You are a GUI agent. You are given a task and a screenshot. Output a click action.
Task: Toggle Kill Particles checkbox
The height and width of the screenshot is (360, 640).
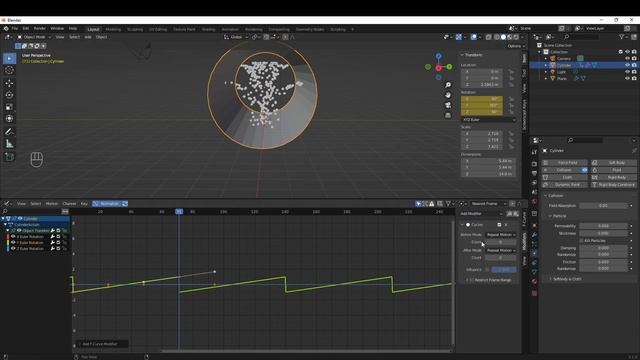click(x=582, y=241)
